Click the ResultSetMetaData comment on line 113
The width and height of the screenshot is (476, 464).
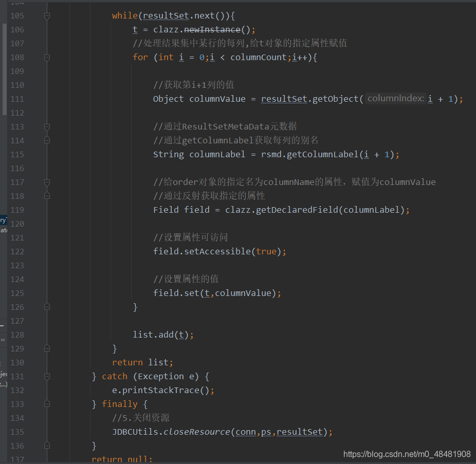[225, 126]
